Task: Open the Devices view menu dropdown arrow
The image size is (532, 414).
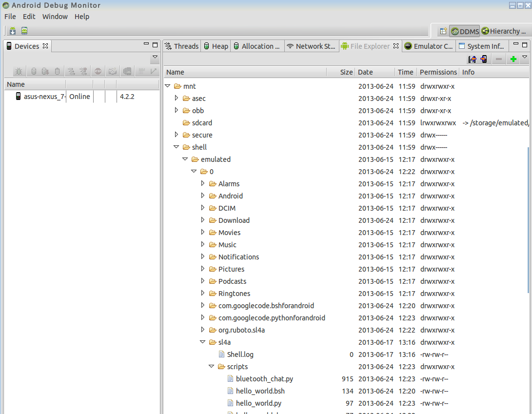Action: 155,57
